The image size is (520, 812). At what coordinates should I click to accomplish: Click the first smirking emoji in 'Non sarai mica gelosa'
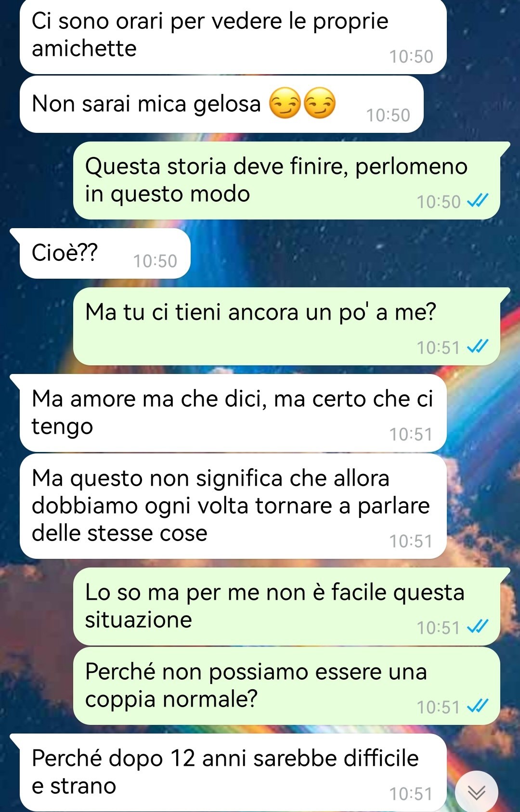[x=285, y=103]
